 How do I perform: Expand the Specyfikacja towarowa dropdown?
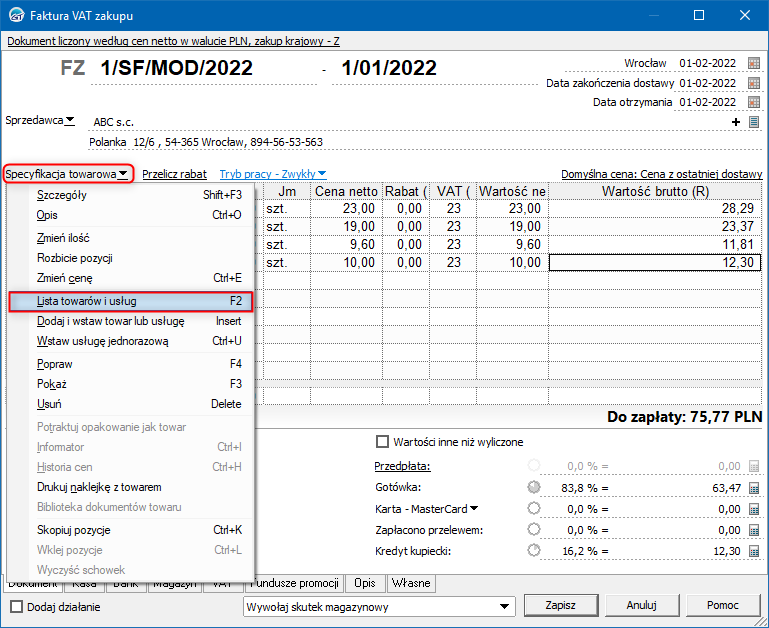pyautogui.click(x=67, y=174)
